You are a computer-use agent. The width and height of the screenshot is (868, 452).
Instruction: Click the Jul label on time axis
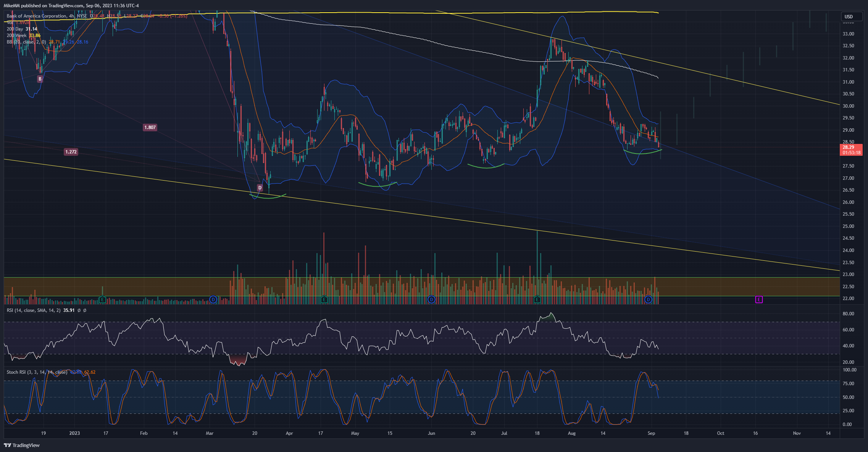(x=504, y=433)
